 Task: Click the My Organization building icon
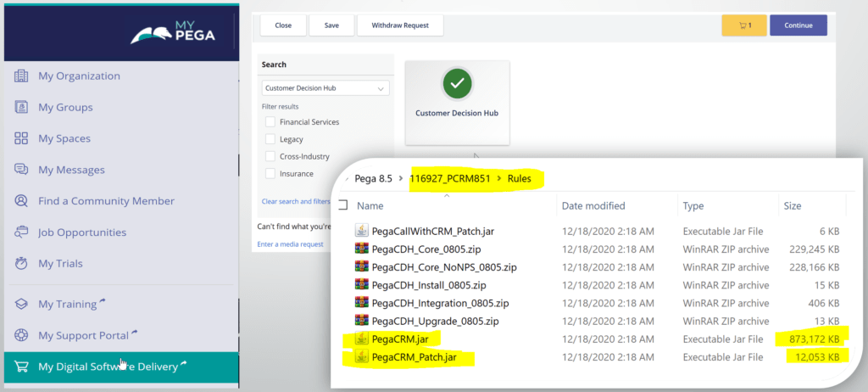coord(21,76)
